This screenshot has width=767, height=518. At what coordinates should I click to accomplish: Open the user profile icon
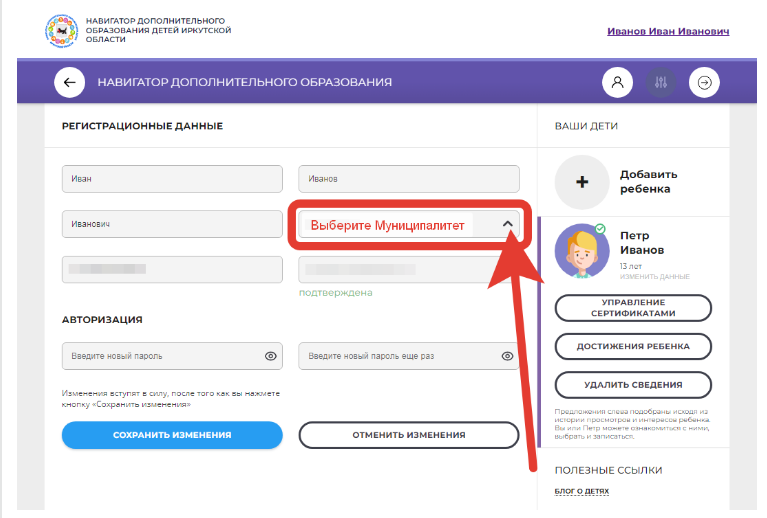[x=617, y=83]
